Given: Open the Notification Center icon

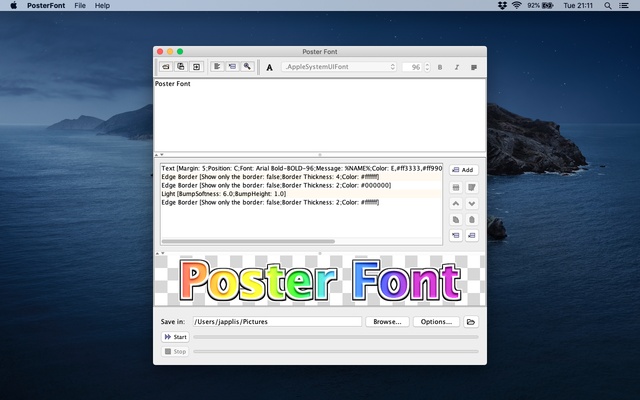Looking at the screenshot, I should point(624,6).
